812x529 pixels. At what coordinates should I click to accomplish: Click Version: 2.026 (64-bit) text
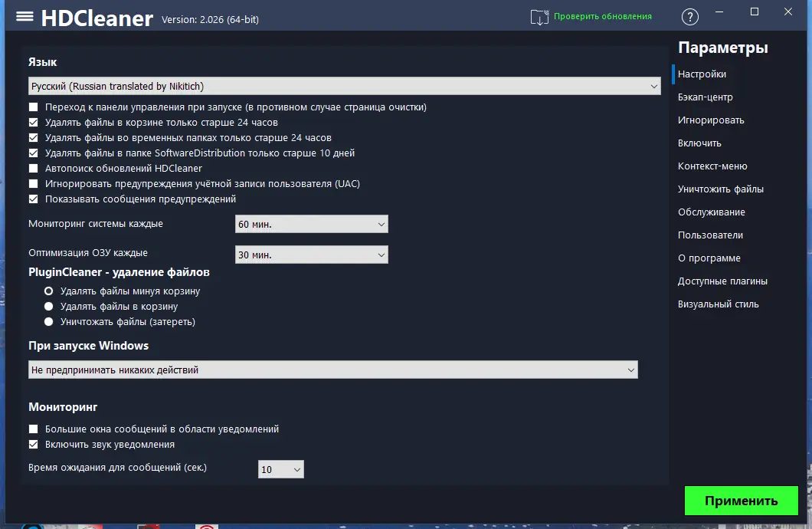pyautogui.click(x=210, y=20)
